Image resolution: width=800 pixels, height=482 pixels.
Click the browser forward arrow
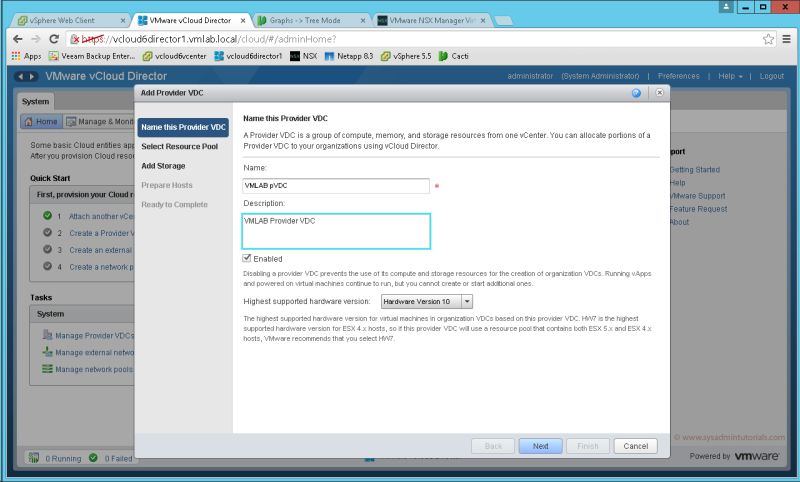click(36, 39)
